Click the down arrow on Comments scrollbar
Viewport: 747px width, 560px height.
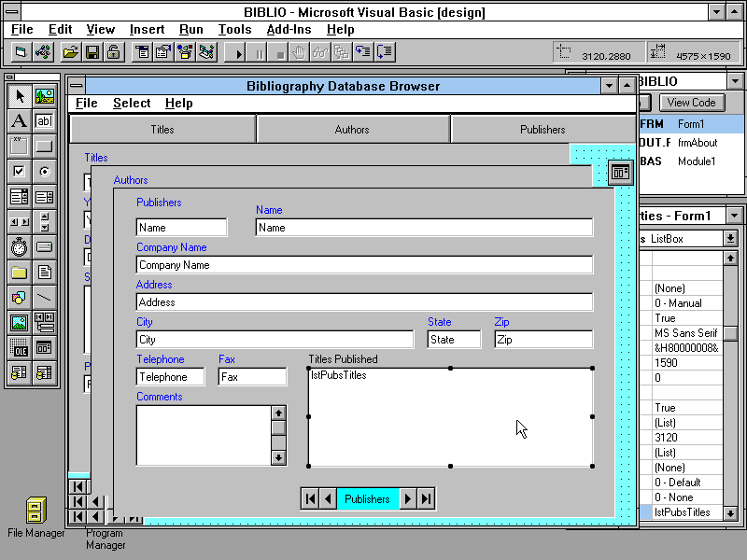pos(278,458)
